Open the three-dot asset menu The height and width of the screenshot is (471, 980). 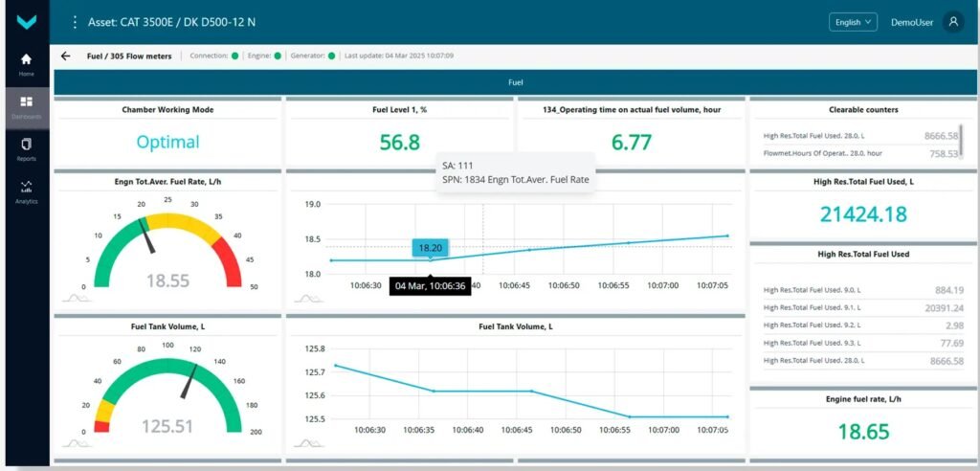[x=75, y=22]
